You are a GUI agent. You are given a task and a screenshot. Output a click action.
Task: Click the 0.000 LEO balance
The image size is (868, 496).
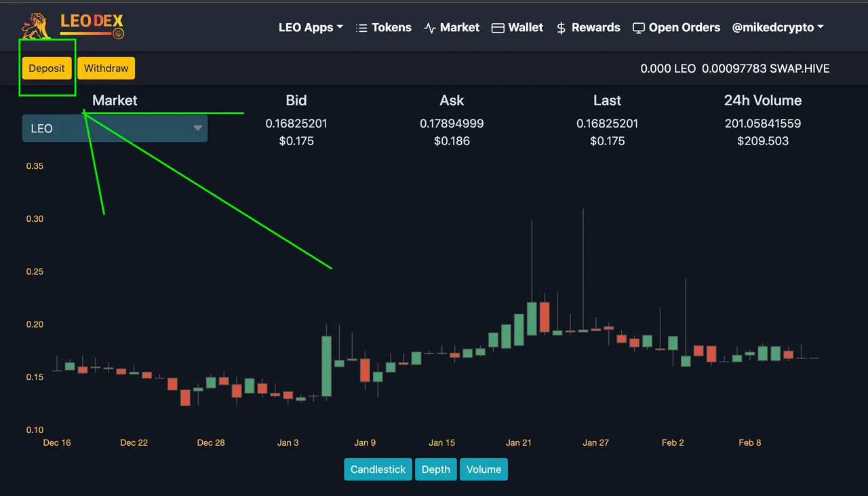668,69
